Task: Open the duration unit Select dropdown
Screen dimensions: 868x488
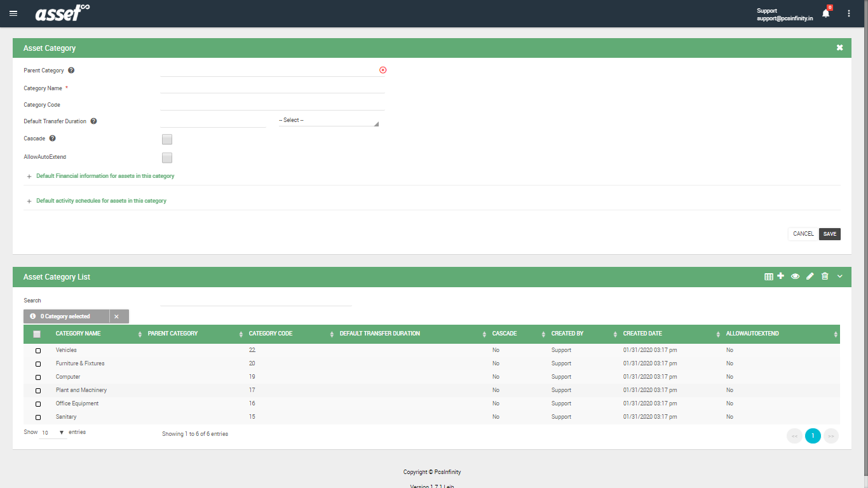Action: [x=329, y=120]
